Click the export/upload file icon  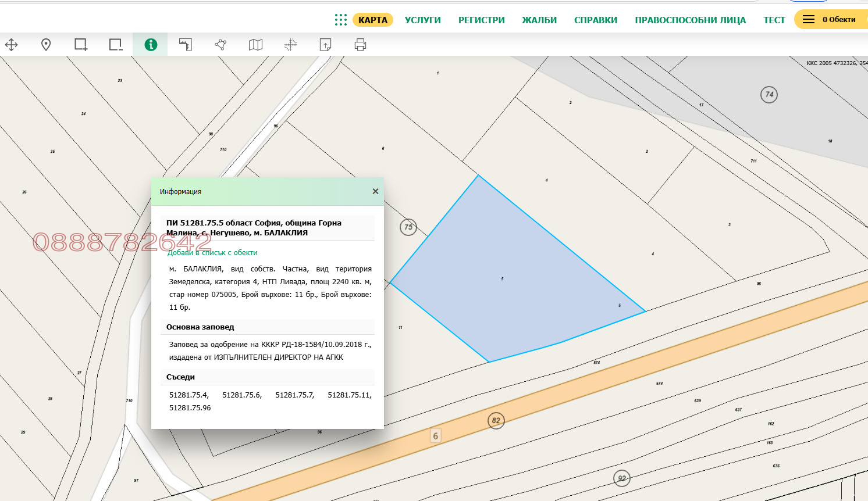(x=325, y=45)
